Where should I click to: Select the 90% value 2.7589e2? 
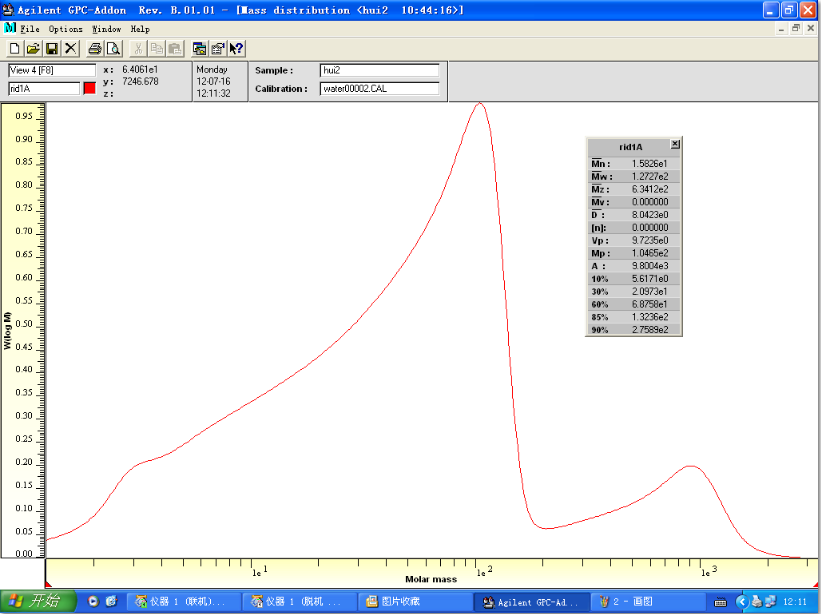649,329
